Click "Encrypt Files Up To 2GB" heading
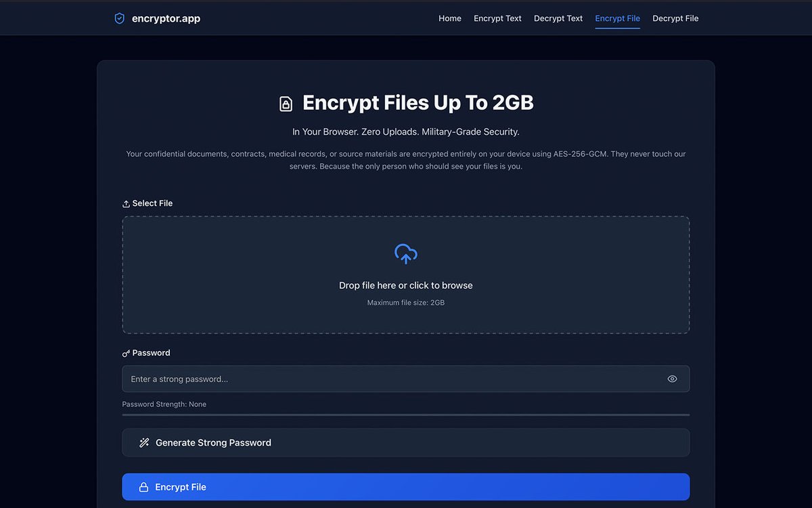The height and width of the screenshot is (508, 812). [x=418, y=102]
